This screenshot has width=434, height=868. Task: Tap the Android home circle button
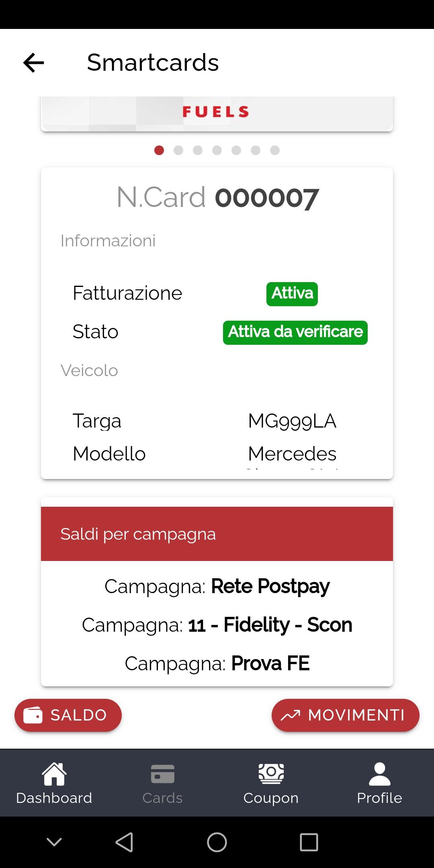(x=217, y=842)
